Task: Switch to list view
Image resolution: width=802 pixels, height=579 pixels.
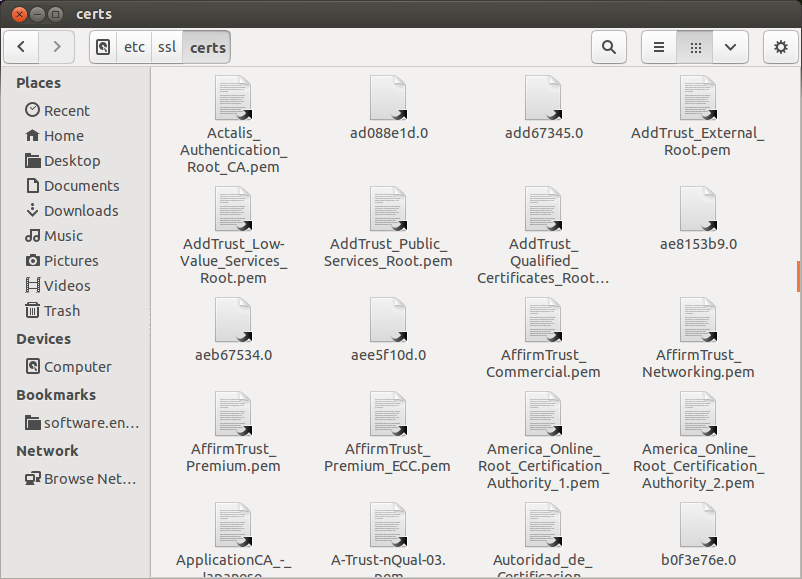Action: 659,46
